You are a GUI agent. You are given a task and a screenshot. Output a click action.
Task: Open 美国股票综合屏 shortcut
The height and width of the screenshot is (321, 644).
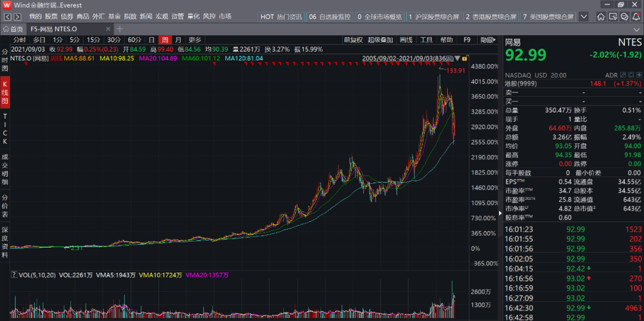point(548,17)
